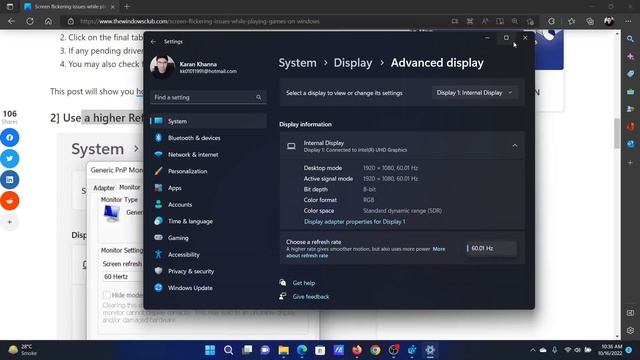Viewport: 640px width, 360px height.
Task: Share on Facebook from the web page
Action: (x=9, y=138)
